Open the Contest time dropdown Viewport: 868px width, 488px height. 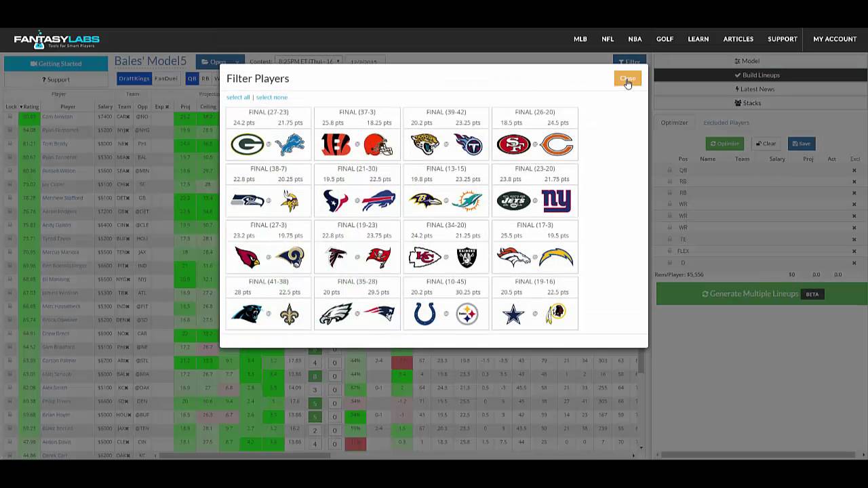[309, 62]
